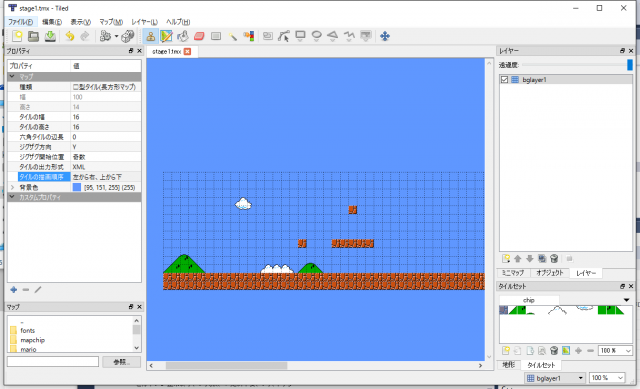Open the マップ(M) menu

pos(111,22)
